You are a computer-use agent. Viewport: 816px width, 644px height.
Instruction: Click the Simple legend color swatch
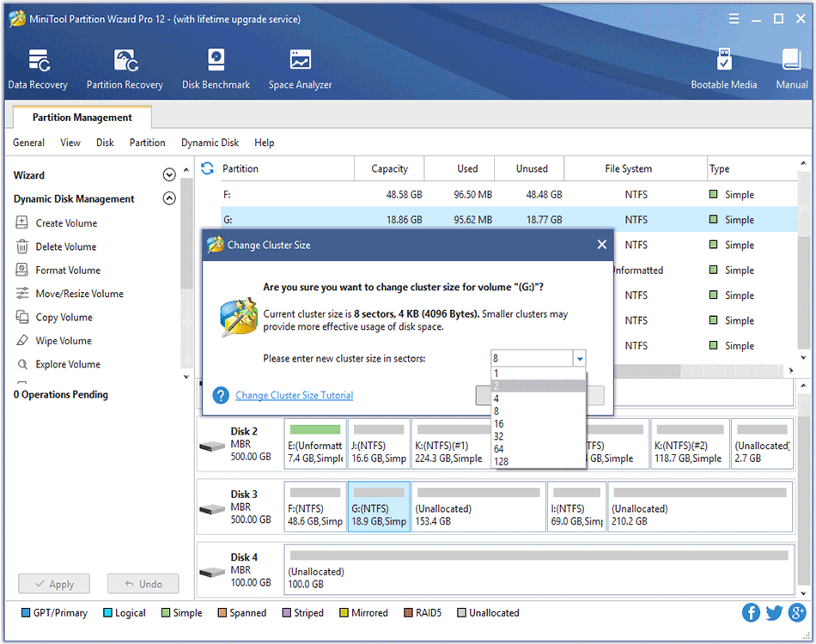click(x=166, y=613)
